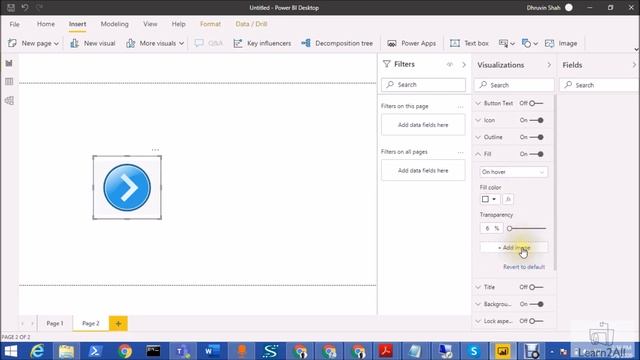Click the Transparency slider handle
The width and height of the screenshot is (640, 360).
(509, 229)
